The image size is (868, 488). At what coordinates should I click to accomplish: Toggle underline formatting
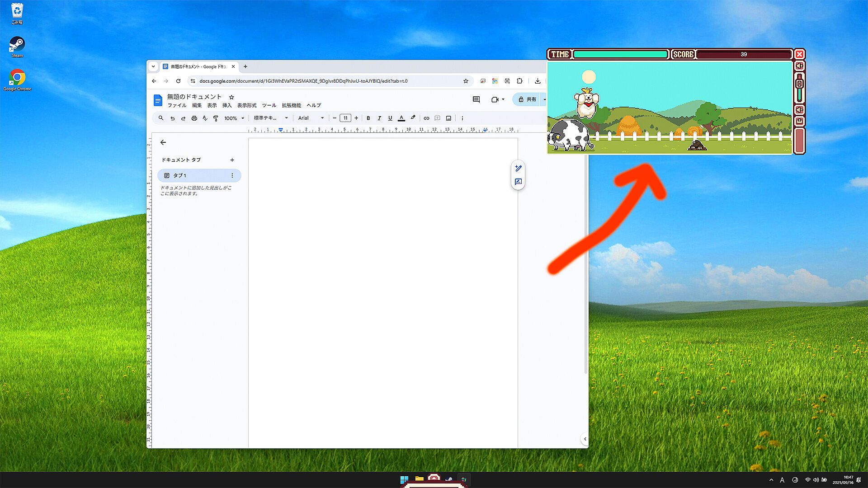click(x=390, y=118)
